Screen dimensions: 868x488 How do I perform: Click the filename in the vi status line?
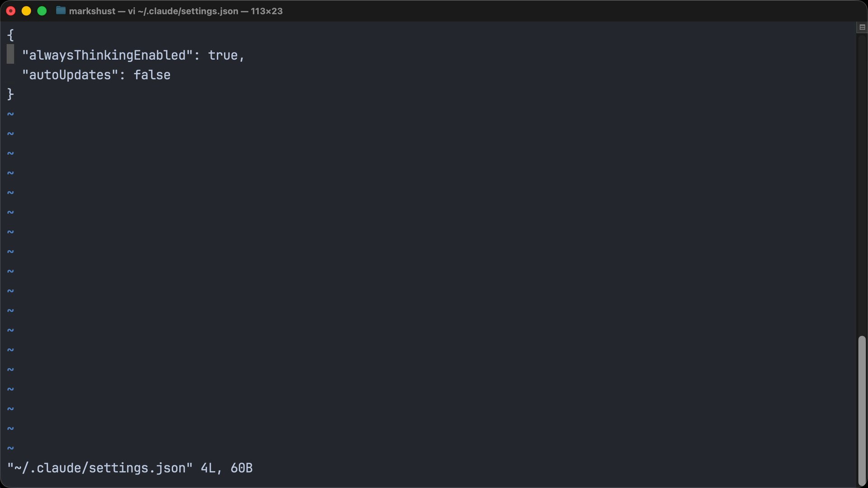point(99,468)
